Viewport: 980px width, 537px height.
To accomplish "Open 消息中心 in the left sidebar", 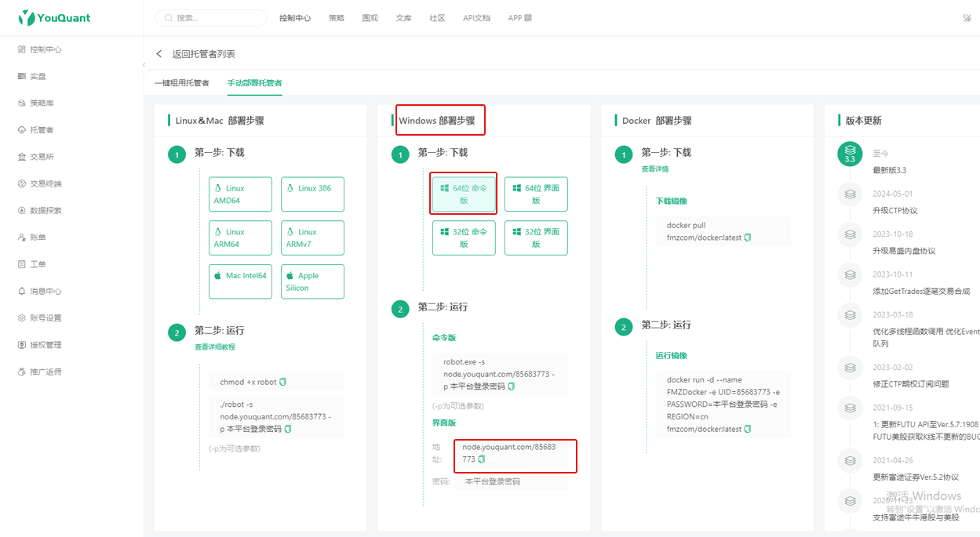I will click(39, 291).
